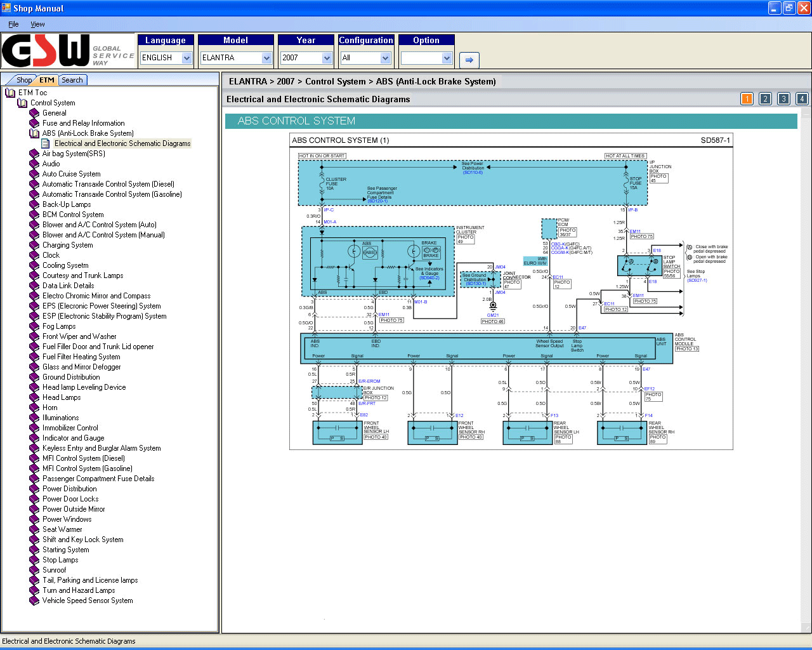This screenshot has width=812, height=650.
Task: Switch to the Search tab
Action: [72, 80]
